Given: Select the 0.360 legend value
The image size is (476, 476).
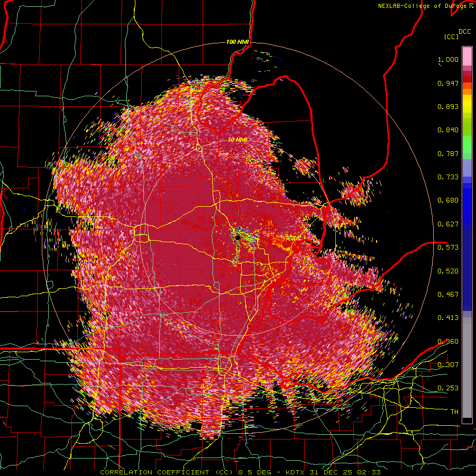Looking at the screenshot, I should [448, 341].
